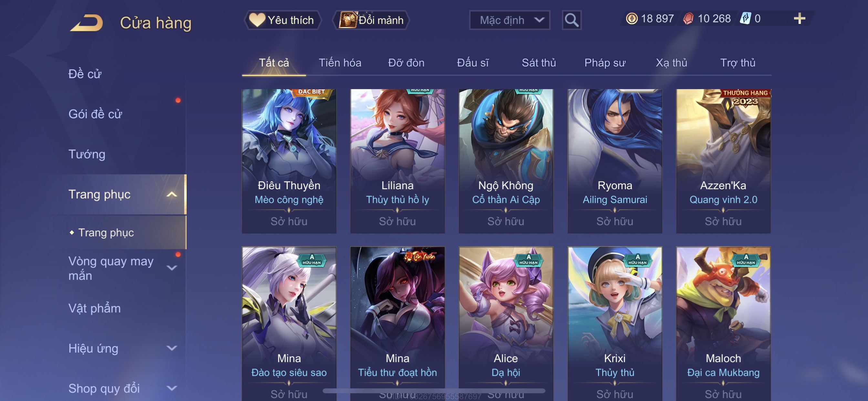The image size is (868, 401).
Task: Open Đổi mảnh fragment exchange
Action: (371, 20)
